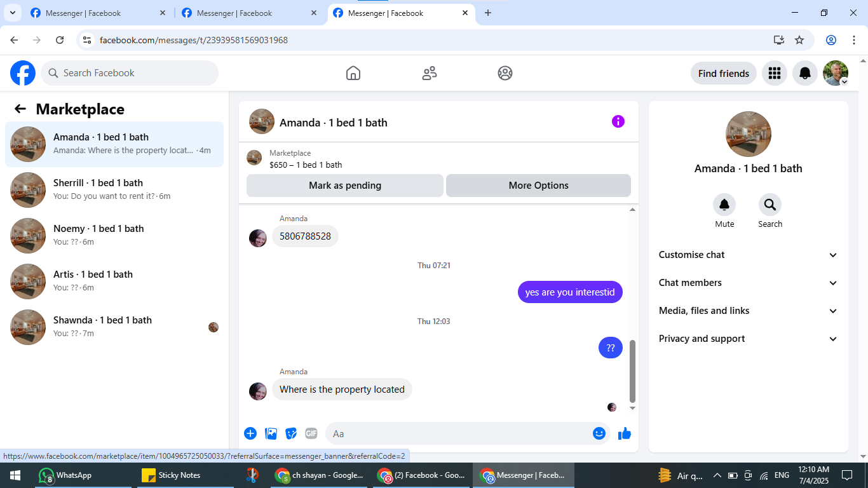Open Windows notification center icon
This screenshot has height=488, width=868.
pyautogui.click(x=846, y=475)
